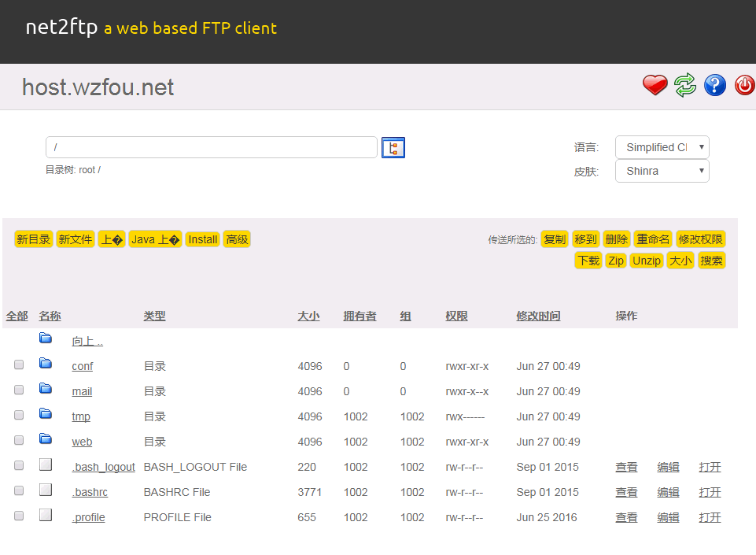Sort by 名称 column header
Screen dimensions: 756x555
point(50,316)
